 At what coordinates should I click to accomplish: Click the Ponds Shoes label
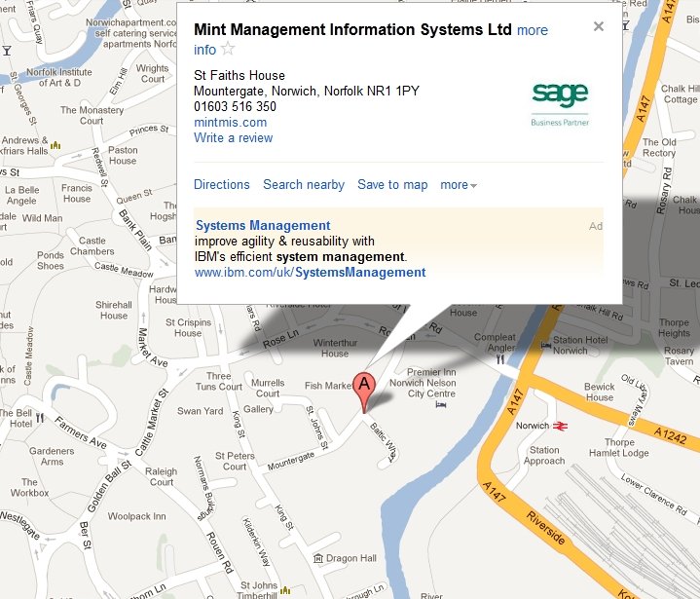coord(51,260)
